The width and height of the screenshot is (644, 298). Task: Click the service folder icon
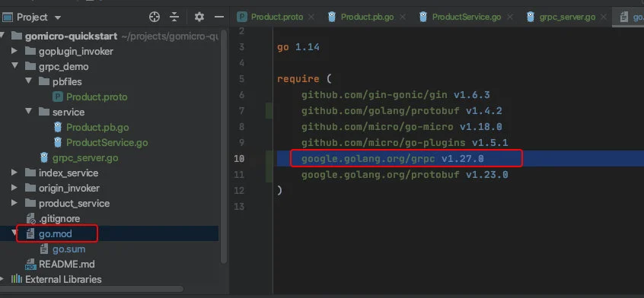44,112
